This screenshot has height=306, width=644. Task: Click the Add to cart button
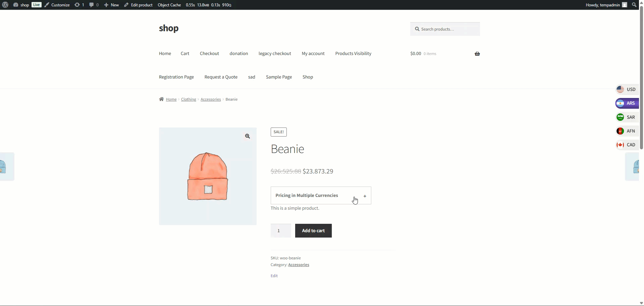click(313, 231)
